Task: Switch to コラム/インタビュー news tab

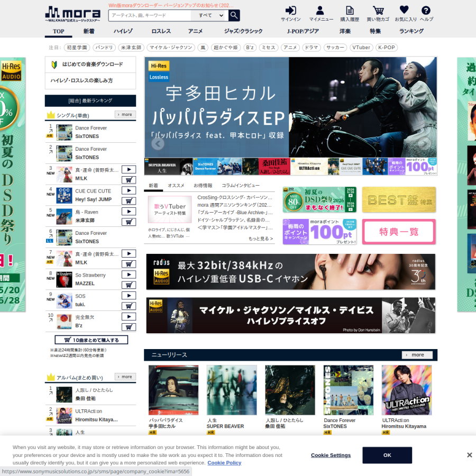Action: click(241, 186)
